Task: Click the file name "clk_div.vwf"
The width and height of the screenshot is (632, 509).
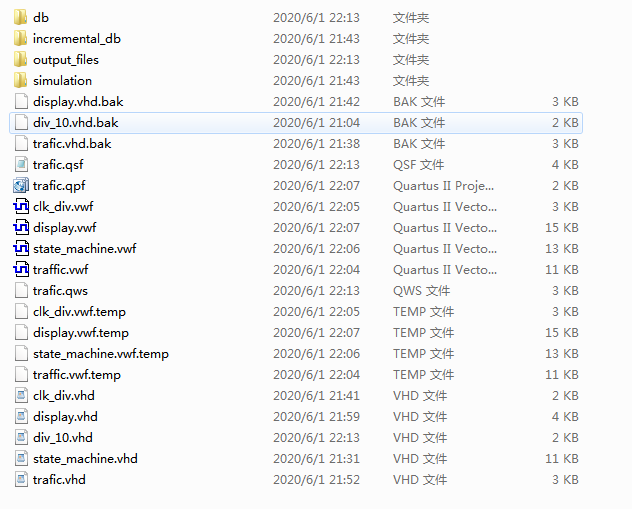Action: (63, 206)
